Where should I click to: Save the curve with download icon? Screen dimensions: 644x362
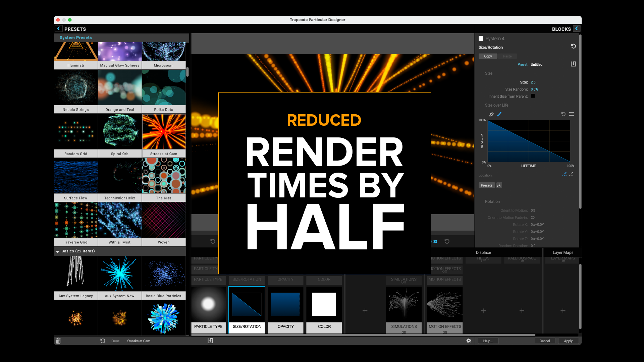click(499, 185)
